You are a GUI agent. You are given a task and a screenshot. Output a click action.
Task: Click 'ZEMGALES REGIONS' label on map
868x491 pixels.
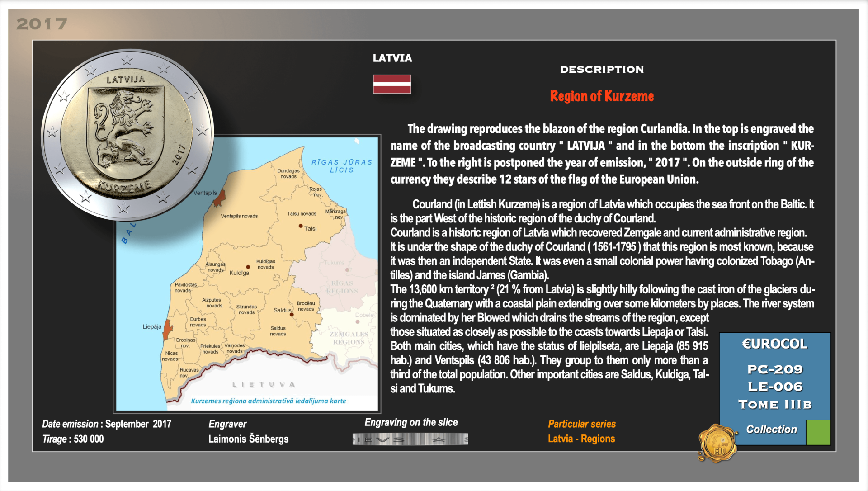point(349,338)
